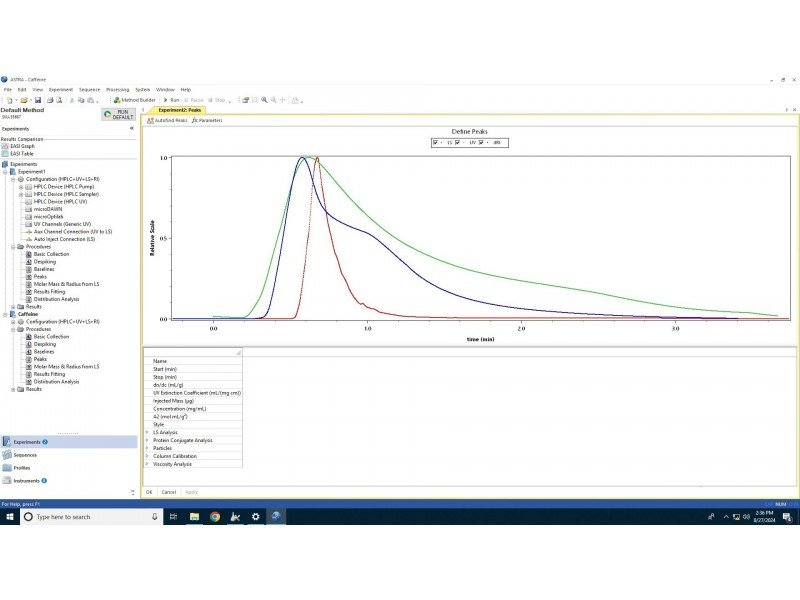
Task: Click the RUN DEFAULT button
Action: tap(118, 114)
